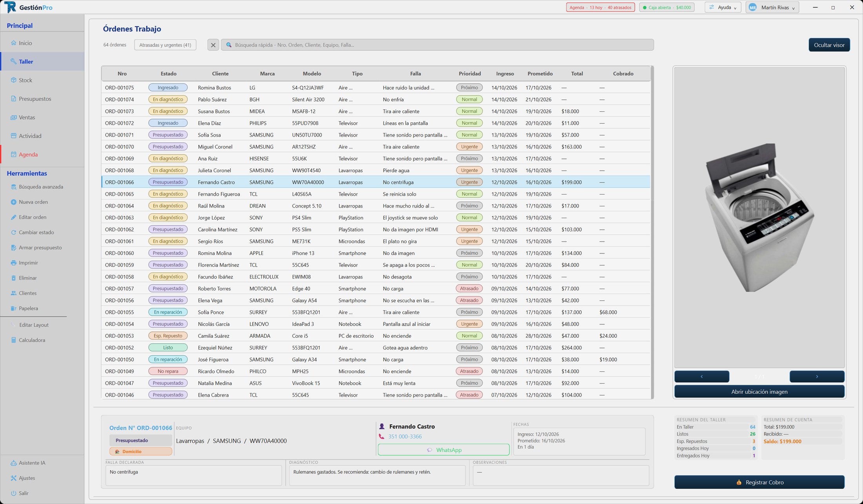Click the Stock box icon
This screenshot has width=863, height=504.
coord(14,80)
